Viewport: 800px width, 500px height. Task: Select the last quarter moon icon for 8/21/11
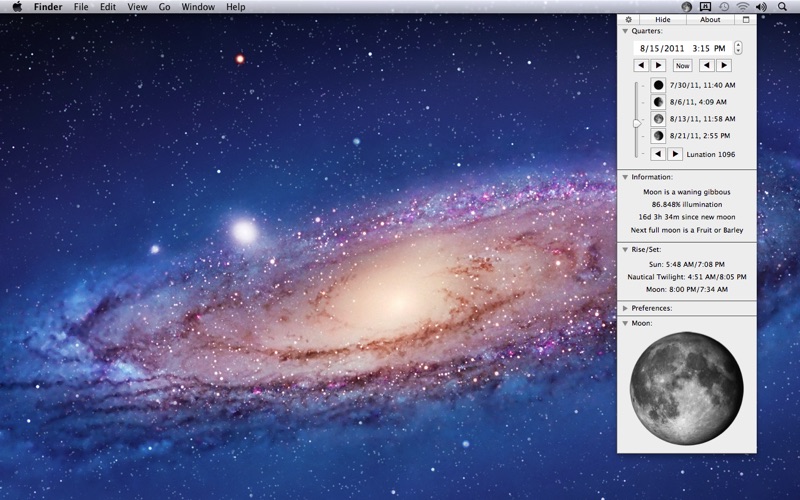(658, 136)
